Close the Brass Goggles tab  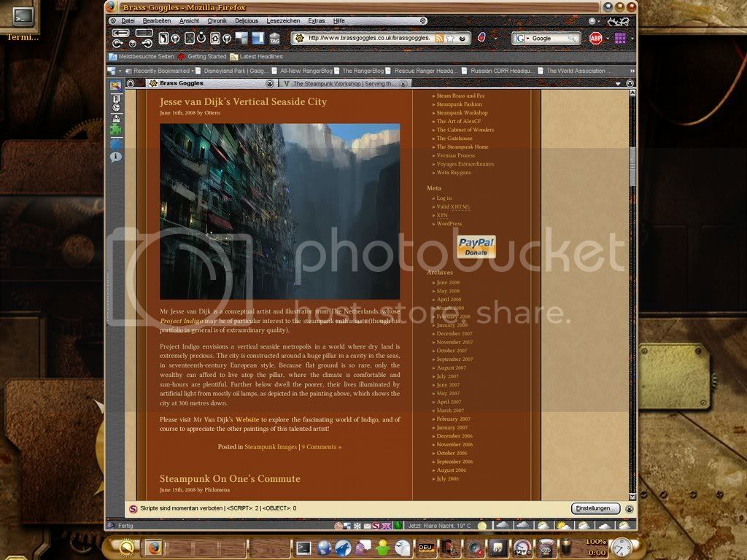(270, 83)
